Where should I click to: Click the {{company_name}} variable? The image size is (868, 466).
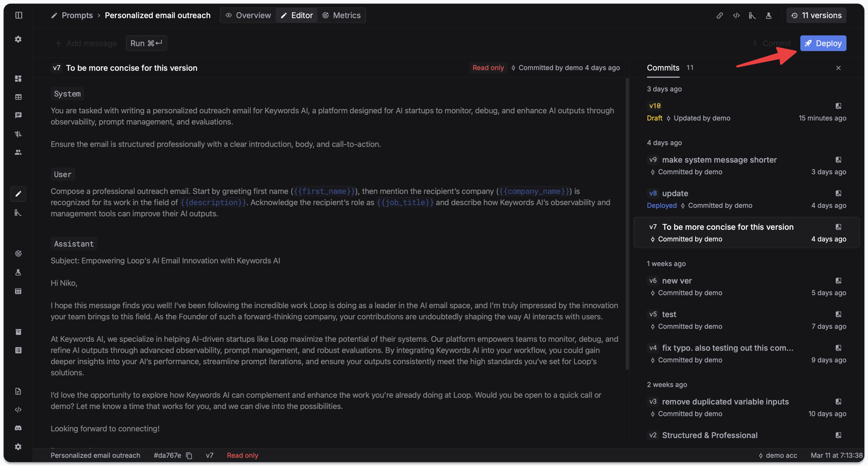534,191
